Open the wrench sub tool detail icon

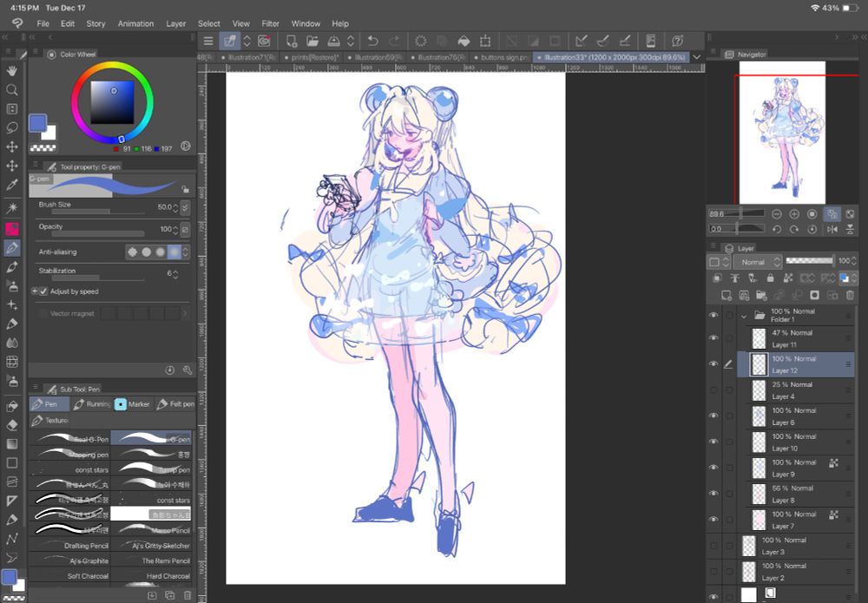187,370
